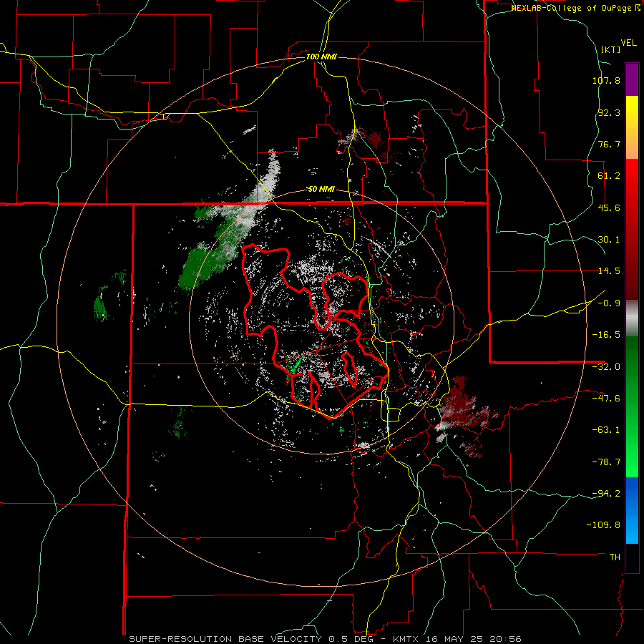Click the Super-Resolution Base Velocity caption at the bottom
The width and height of the screenshot is (644, 644).
pos(326,639)
